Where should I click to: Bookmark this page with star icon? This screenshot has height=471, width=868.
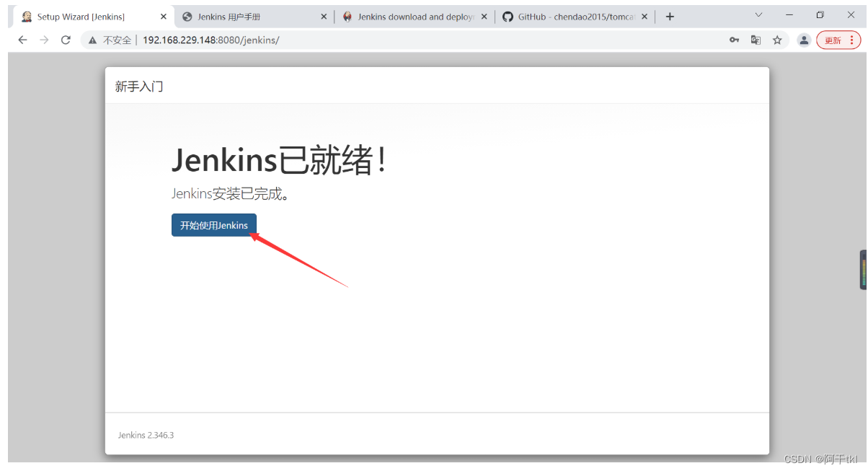coord(777,40)
